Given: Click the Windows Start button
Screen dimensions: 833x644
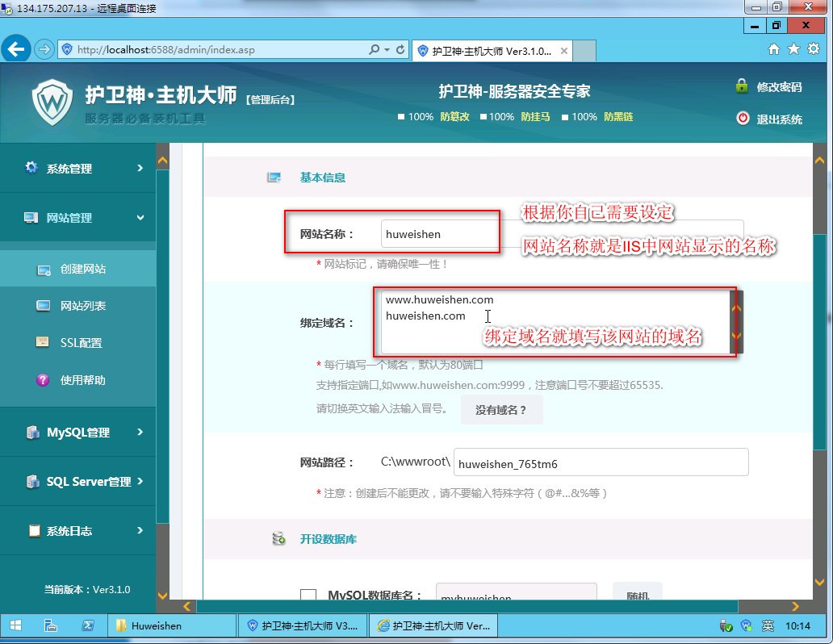Looking at the screenshot, I should pyautogui.click(x=15, y=625).
